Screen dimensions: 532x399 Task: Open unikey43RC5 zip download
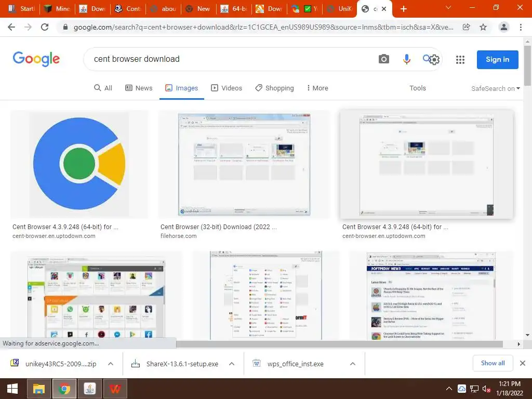click(x=54, y=364)
